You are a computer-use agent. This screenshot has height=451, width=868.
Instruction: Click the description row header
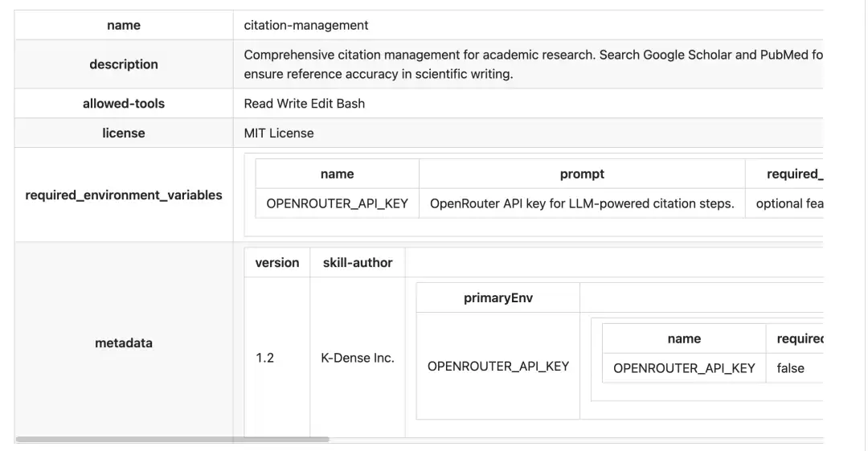[124, 64]
